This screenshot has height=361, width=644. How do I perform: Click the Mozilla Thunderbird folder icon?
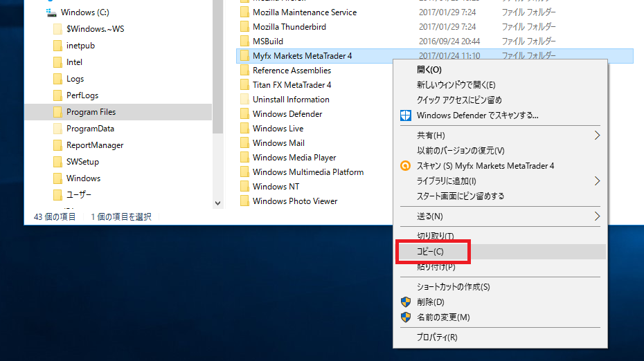point(244,27)
